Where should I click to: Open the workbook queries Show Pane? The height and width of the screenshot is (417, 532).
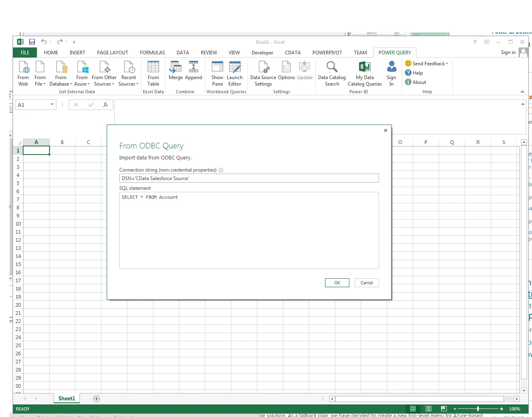[217, 73]
